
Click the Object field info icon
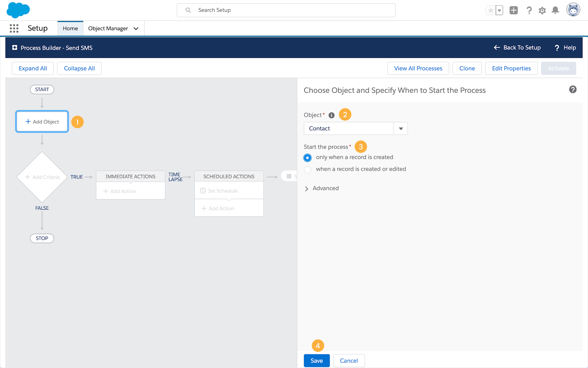coord(331,115)
